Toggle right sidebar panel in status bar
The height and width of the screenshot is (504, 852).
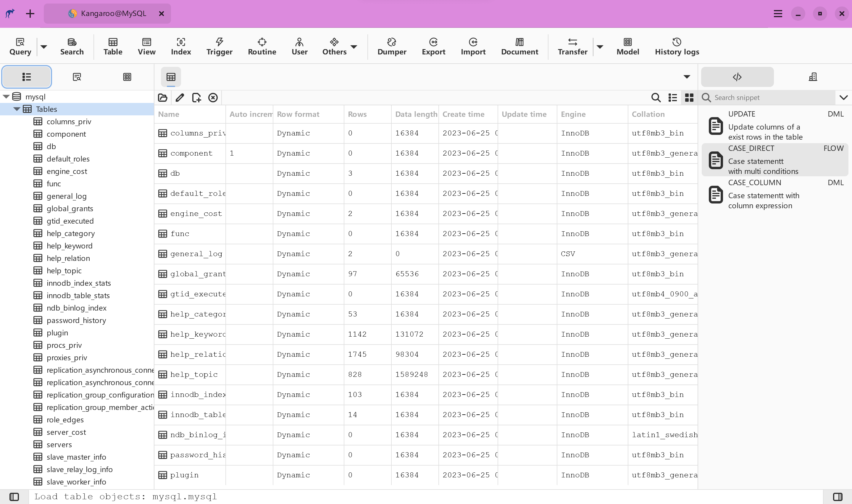pos(838,497)
